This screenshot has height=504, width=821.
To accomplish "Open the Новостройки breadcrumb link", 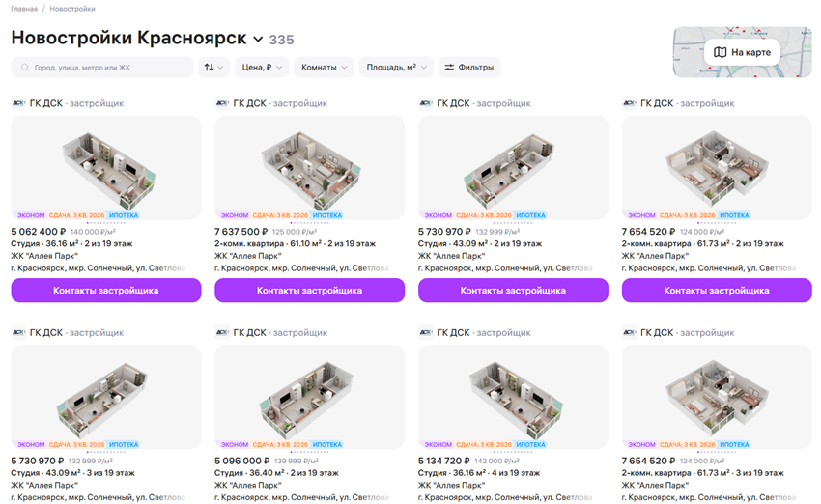I will point(72,9).
